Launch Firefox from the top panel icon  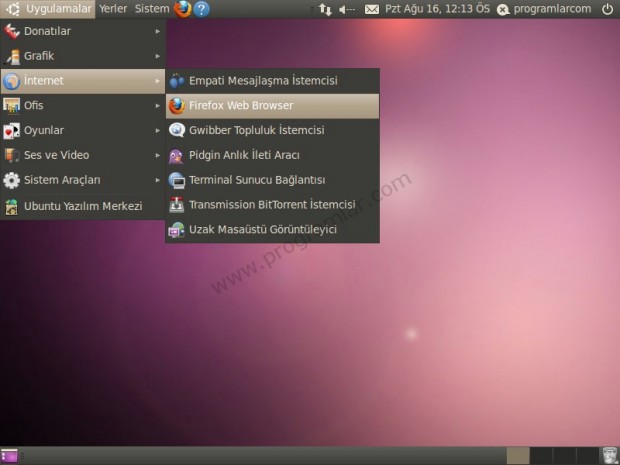click(x=183, y=9)
